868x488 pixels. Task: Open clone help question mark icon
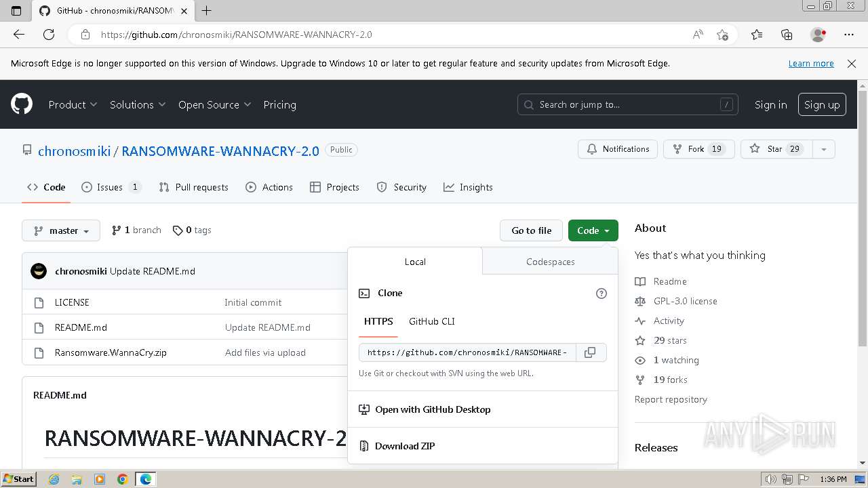click(601, 293)
